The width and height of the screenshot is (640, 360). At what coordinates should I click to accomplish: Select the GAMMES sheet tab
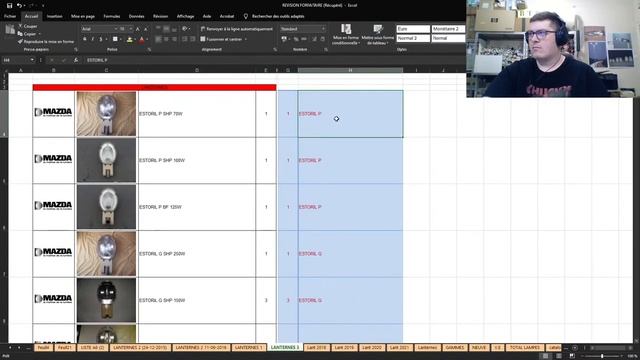click(x=455, y=348)
